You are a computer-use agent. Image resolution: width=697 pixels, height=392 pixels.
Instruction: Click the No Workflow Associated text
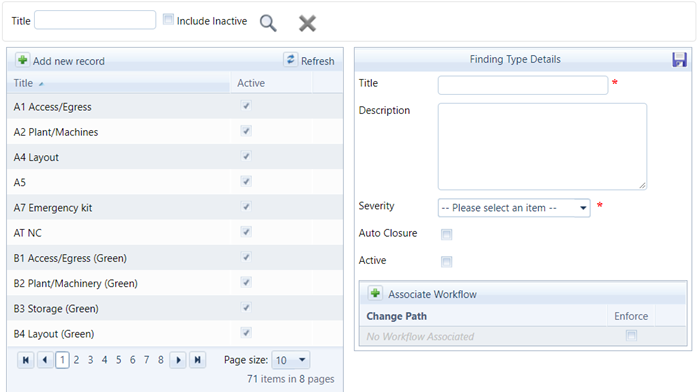420,336
